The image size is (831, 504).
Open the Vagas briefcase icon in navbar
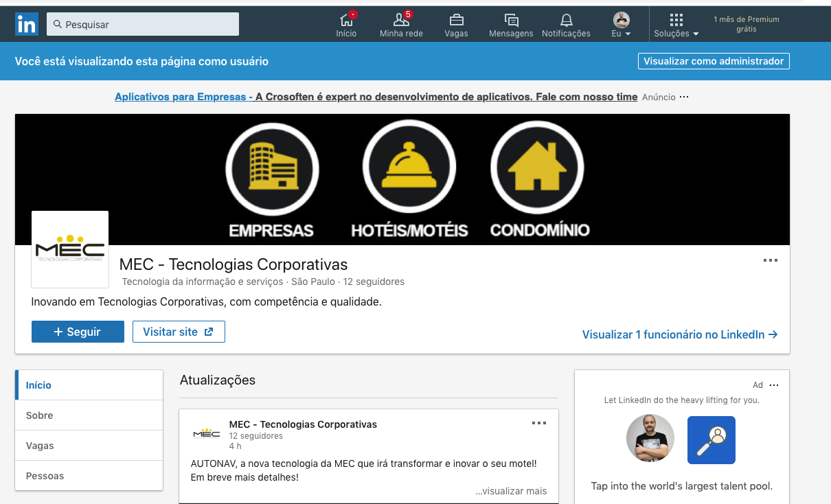click(456, 25)
